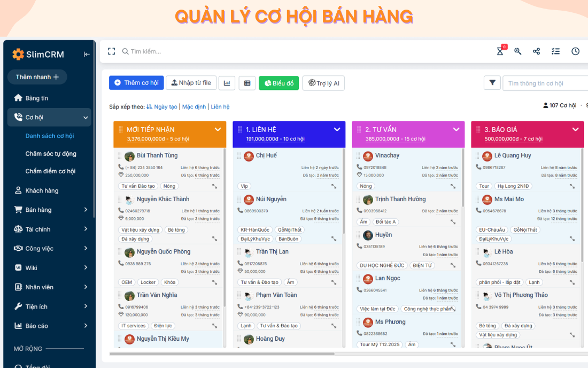Select the bar chart view icon
Screen dimensions: 588x368
pos(227,83)
